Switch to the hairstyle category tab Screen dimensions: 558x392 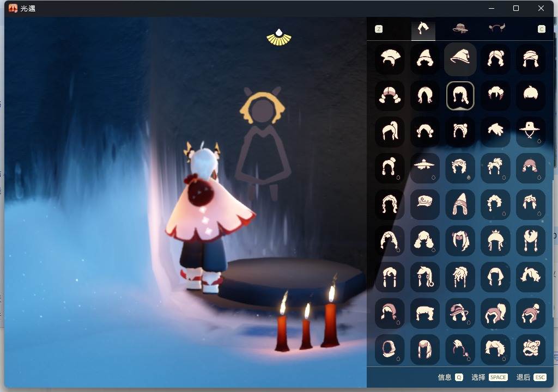(423, 29)
